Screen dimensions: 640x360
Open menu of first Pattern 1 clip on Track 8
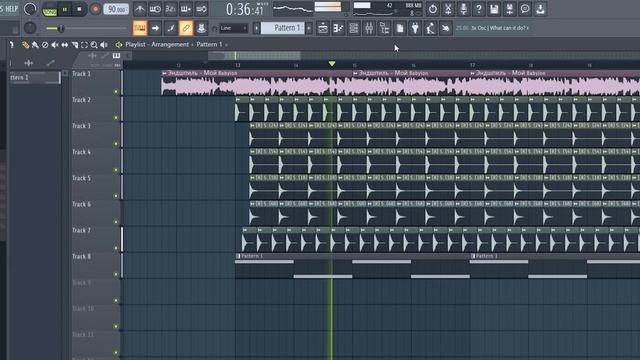pyautogui.click(x=238, y=256)
